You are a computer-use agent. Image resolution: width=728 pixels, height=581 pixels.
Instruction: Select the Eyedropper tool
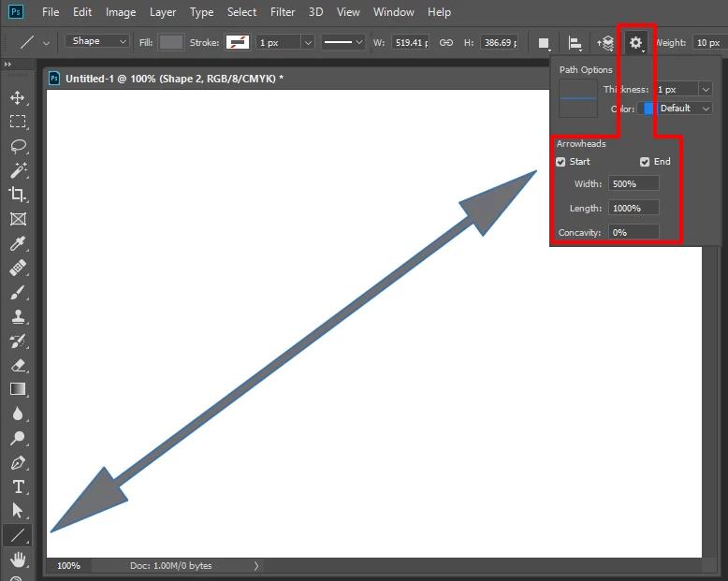point(18,243)
